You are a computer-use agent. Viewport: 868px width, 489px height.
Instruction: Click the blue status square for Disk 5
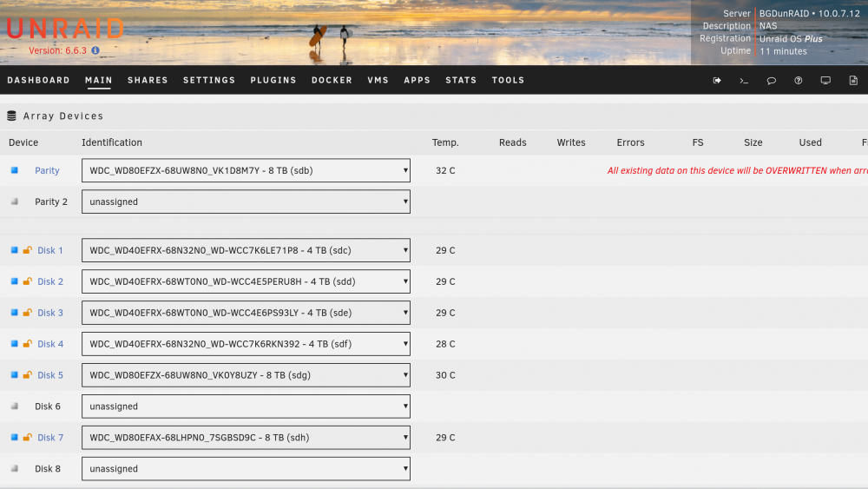[15, 375]
